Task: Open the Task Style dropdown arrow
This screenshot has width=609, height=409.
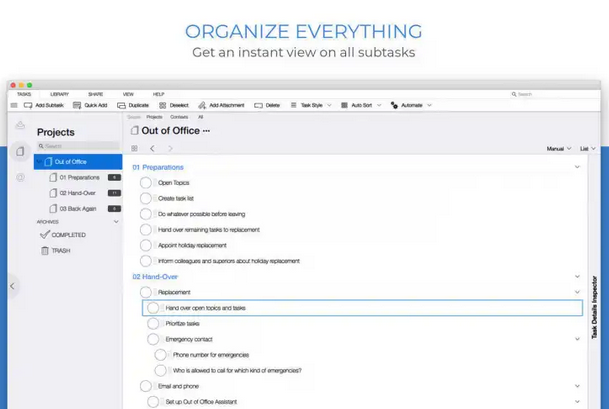Action: click(x=329, y=105)
